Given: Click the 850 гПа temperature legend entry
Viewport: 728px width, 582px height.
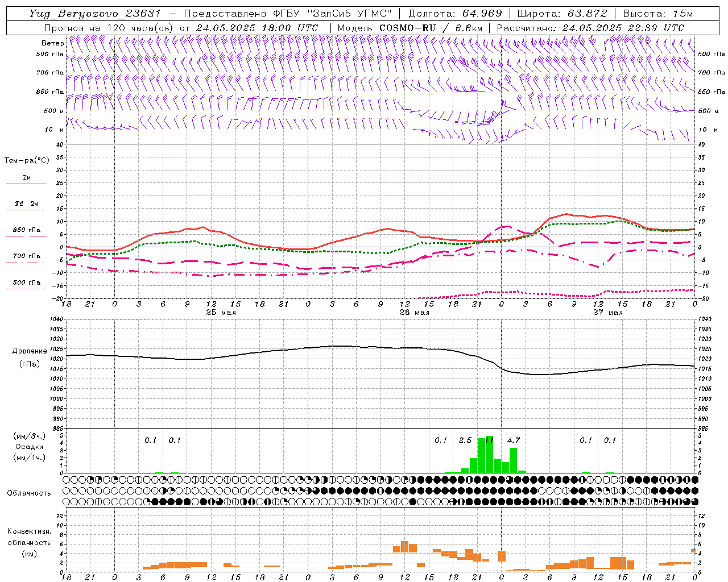Looking at the screenshot, I should [x=27, y=230].
